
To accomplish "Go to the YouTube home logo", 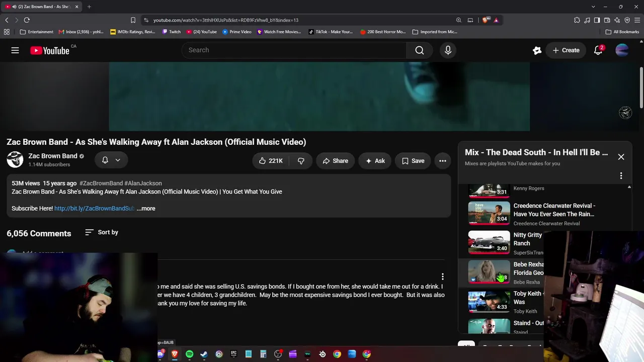I will click(50, 50).
